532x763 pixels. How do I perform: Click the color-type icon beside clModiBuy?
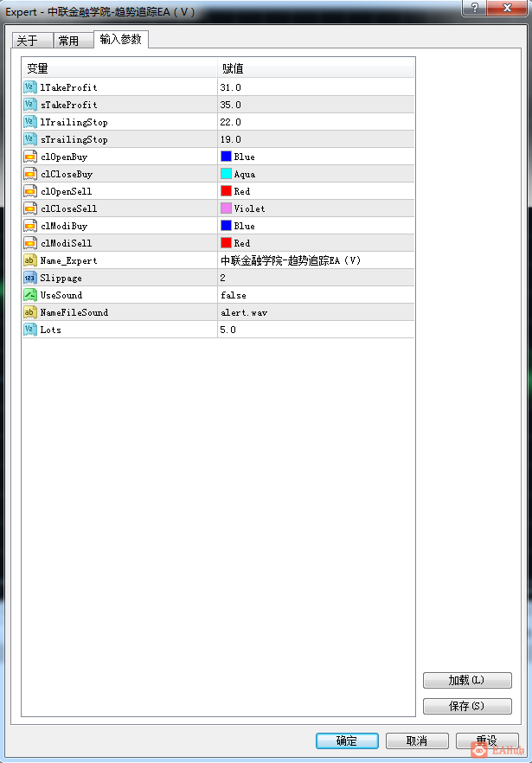click(x=30, y=226)
